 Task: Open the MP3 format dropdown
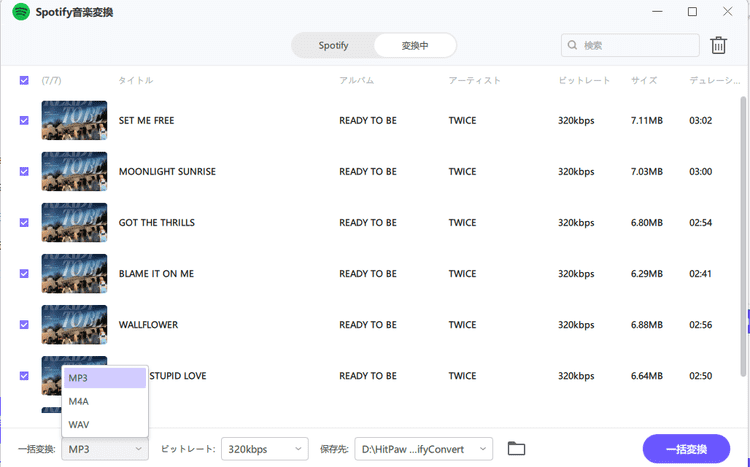[x=105, y=449]
